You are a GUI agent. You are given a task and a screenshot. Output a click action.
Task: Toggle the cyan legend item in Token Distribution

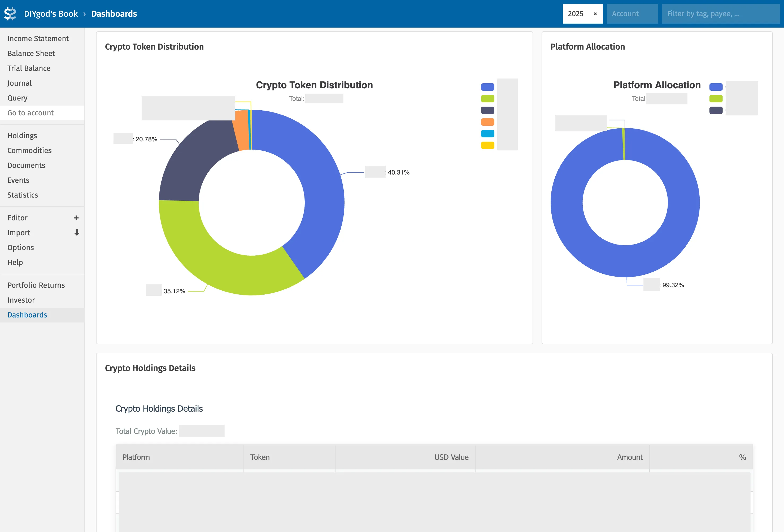click(487, 134)
